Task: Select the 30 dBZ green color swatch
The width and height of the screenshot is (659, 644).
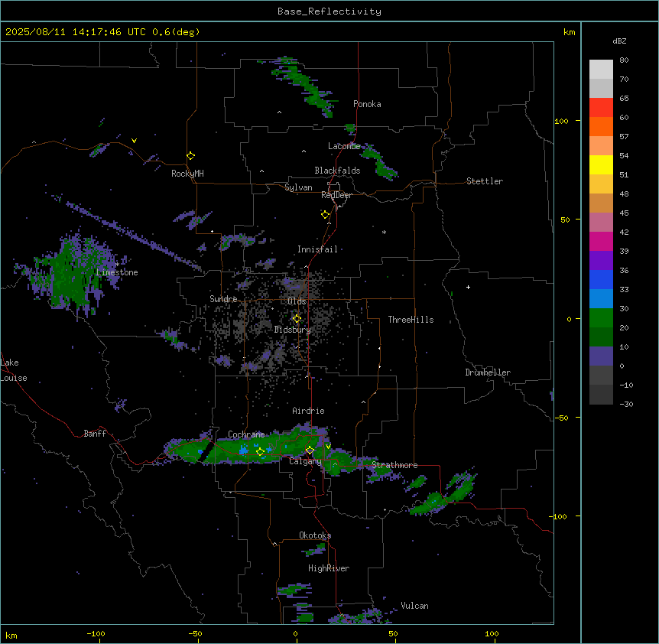Action: point(601,318)
